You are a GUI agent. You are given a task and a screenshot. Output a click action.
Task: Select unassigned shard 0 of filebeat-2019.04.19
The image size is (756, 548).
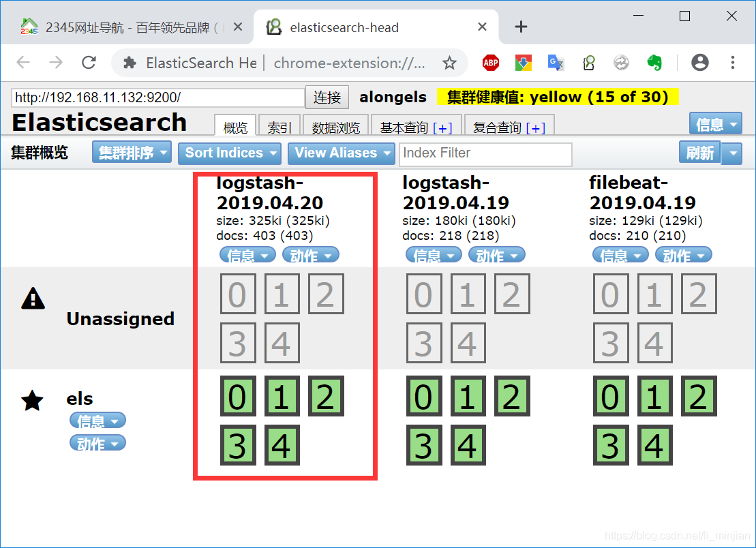click(611, 294)
